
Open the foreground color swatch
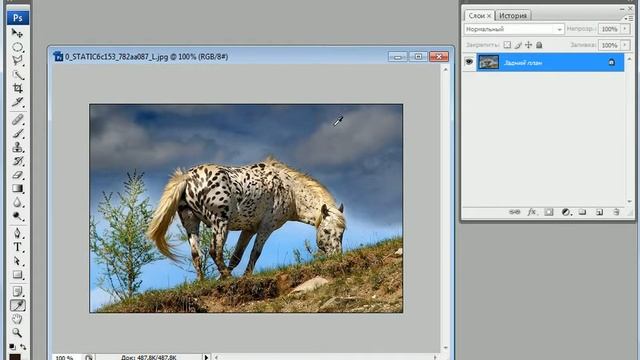15,357
